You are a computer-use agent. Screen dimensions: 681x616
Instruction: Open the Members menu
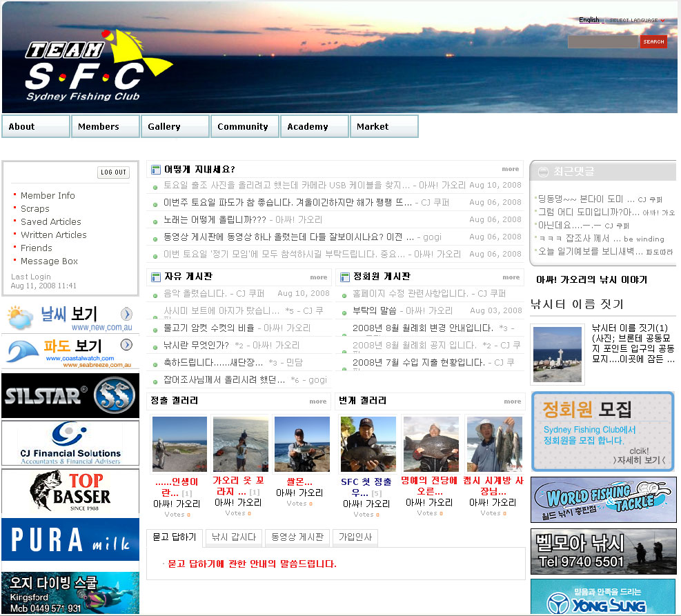106,126
